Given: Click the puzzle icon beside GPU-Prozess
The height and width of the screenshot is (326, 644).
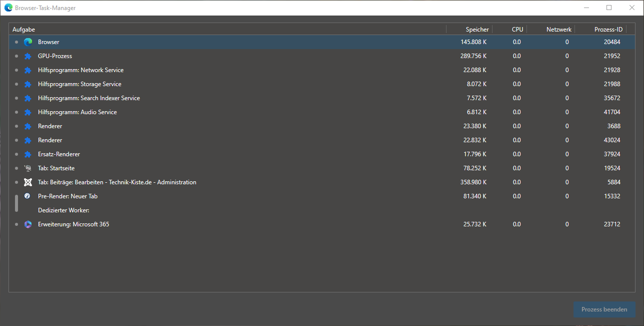Looking at the screenshot, I should click(x=28, y=56).
